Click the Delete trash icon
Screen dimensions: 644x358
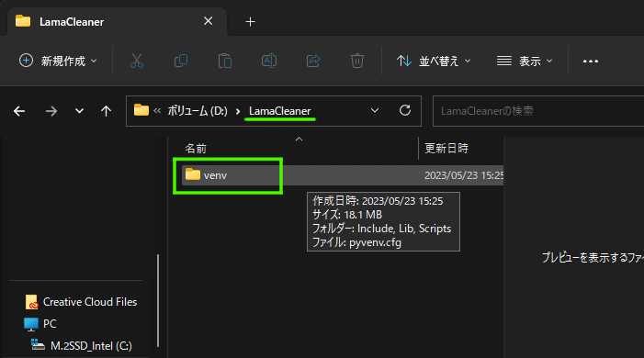(x=357, y=61)
